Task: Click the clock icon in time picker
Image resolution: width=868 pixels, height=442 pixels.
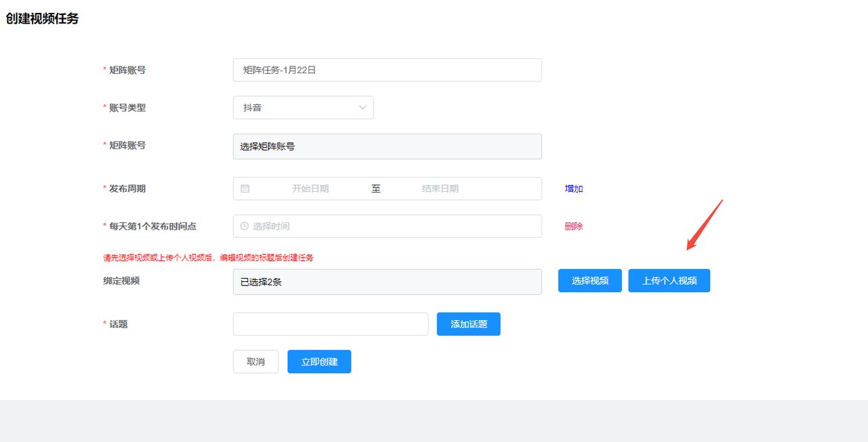Action: pyautogui.click(x=244, y=226)
